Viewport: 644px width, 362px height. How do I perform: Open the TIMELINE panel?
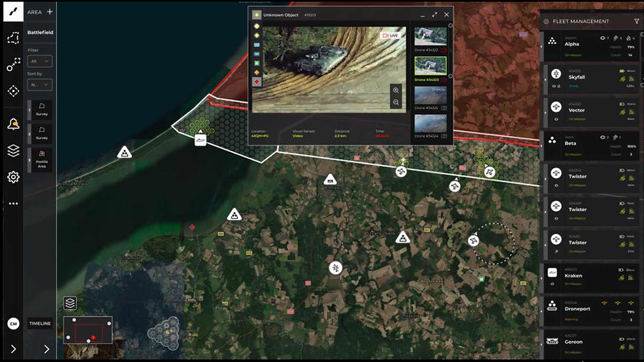pos(40,323)
